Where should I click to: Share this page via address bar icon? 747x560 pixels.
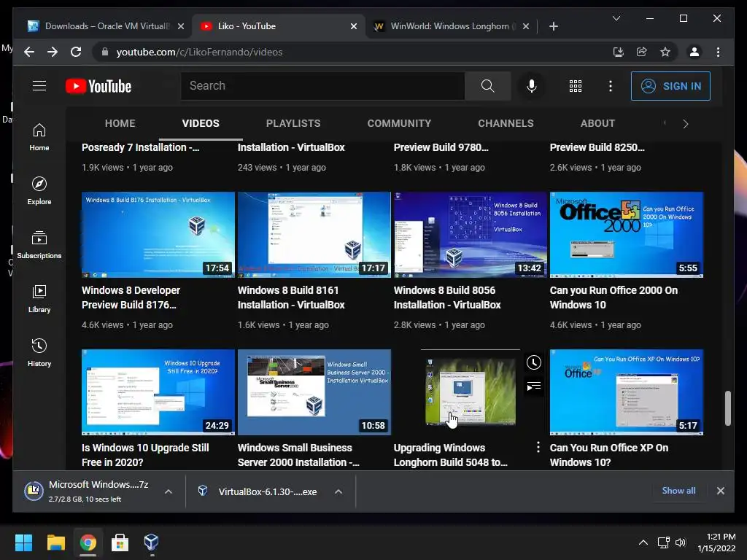pyautogui.click(x=642, y=52)
